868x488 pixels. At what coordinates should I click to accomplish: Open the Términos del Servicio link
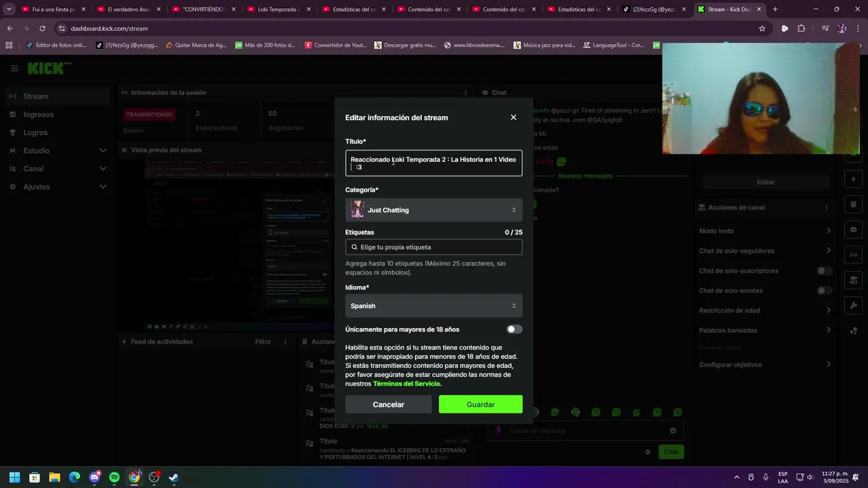[x=406, y=384]
